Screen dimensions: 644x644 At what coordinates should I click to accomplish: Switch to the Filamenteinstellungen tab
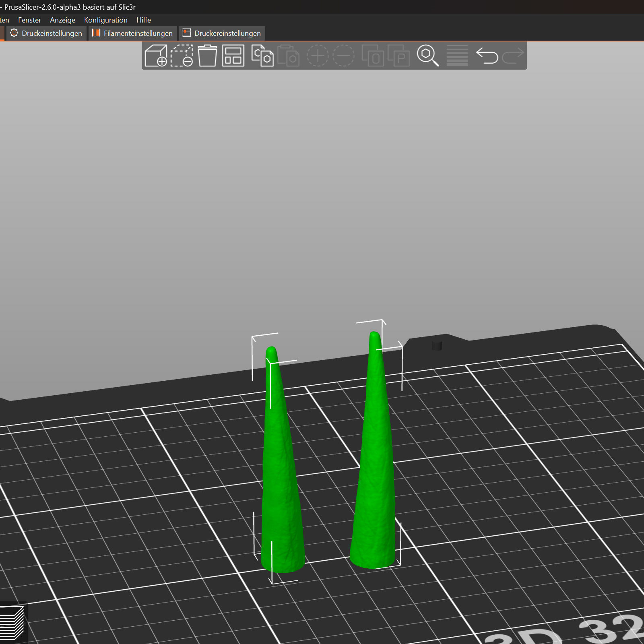click(x=133, y=33)
